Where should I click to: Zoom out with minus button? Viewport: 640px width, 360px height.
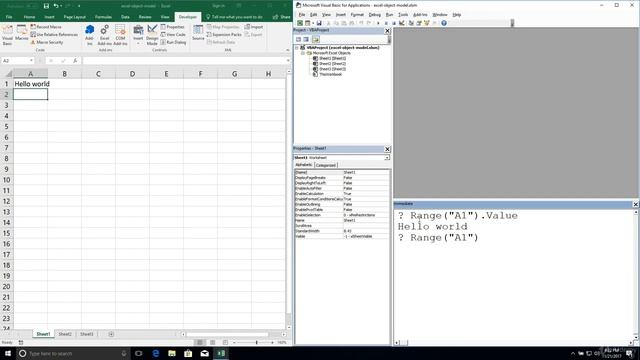click(x=235, y=342)
